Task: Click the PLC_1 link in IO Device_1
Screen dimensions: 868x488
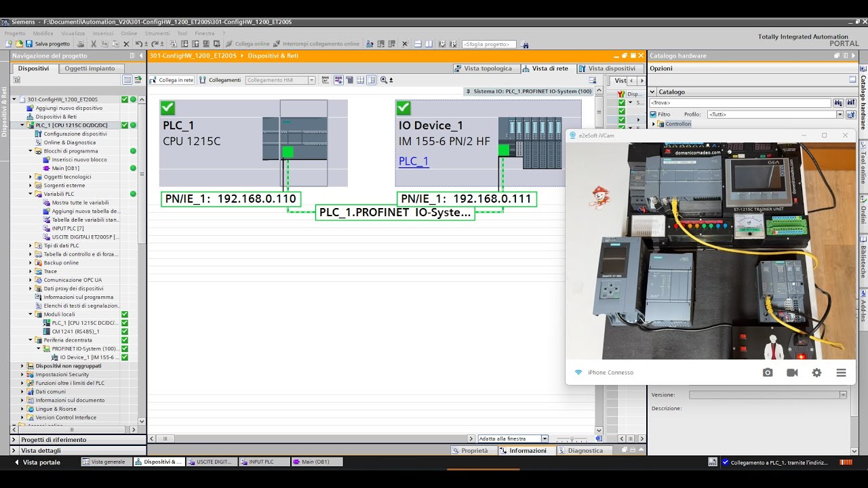Action: pyautogui.click(x=414, y=161)
